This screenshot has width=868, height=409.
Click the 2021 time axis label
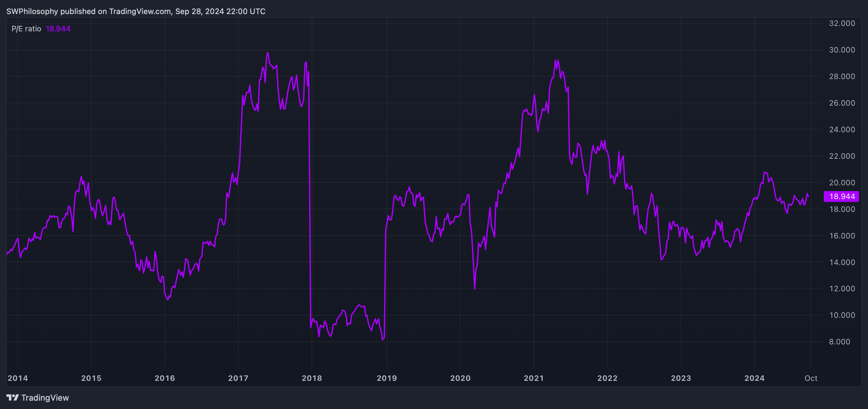pos(534,378)
